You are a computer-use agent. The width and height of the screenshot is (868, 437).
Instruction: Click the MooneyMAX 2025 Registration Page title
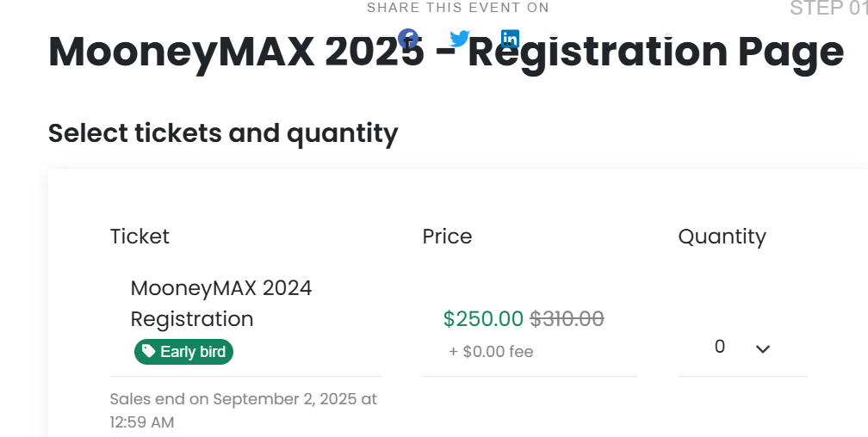click(x=446, y=52)
